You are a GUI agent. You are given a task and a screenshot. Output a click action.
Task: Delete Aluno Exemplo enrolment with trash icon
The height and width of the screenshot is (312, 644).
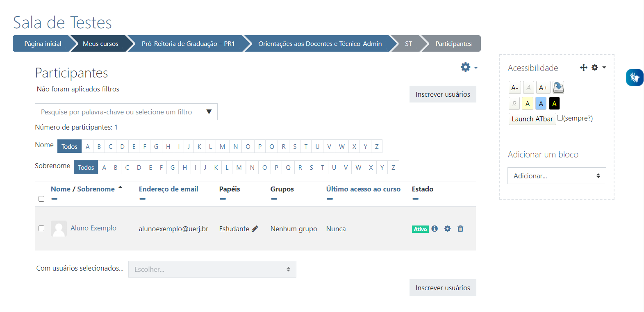tap(460, 229)
